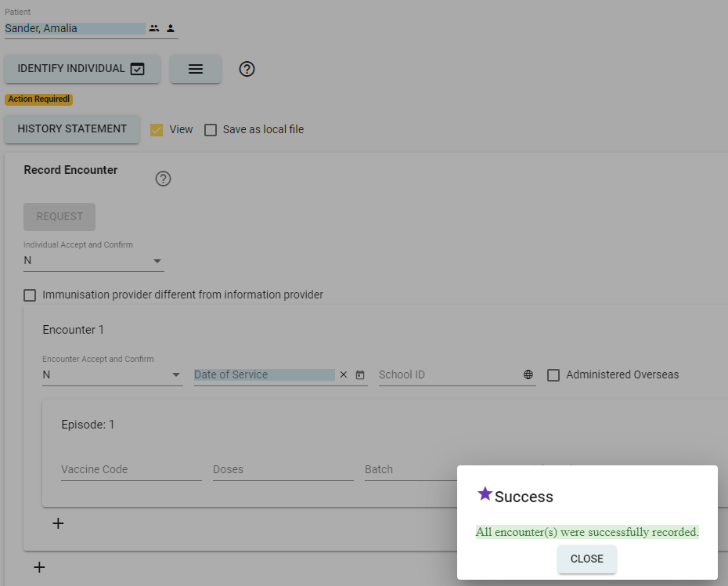Viewport: 728px width, 586px height.
Task: Click the Encounter 1 heading
Action: (x=74, y=330)
